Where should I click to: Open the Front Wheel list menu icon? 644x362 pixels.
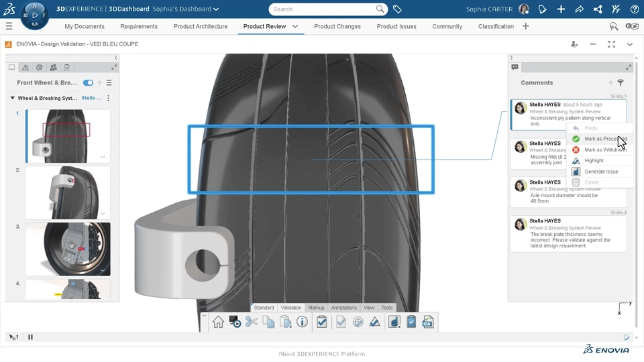point(109,82)
